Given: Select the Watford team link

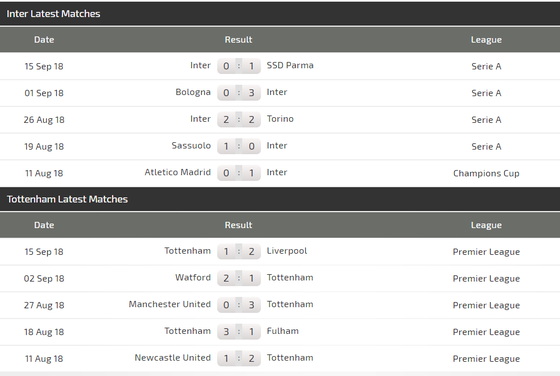Looking at the screenshot, I should pyautogui.click(x=193, y=278).
